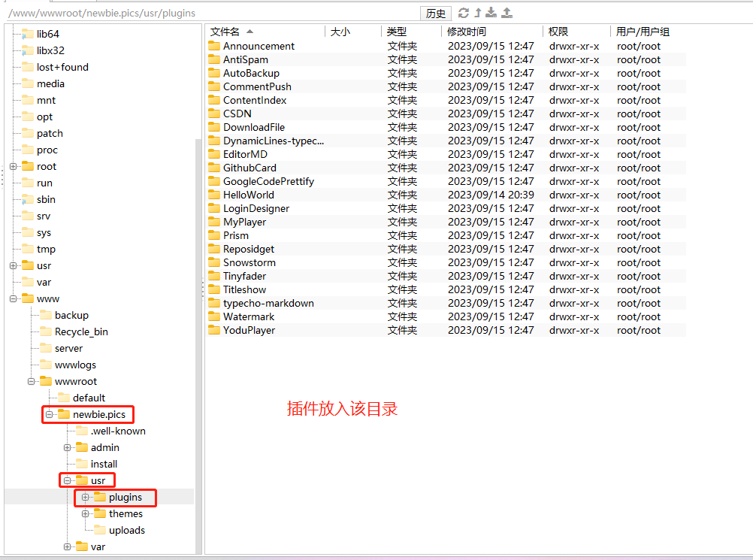Select the libx32 symlink folder icon
The height and width of the screenshot is (560, 753).
(x=27, y=50)
